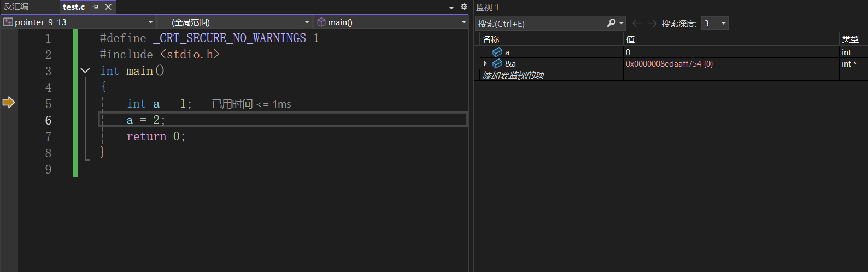Click the int type cell
The width and height of the screenshot is (868, 272).
pyautogui.click(x=846, y=52)
